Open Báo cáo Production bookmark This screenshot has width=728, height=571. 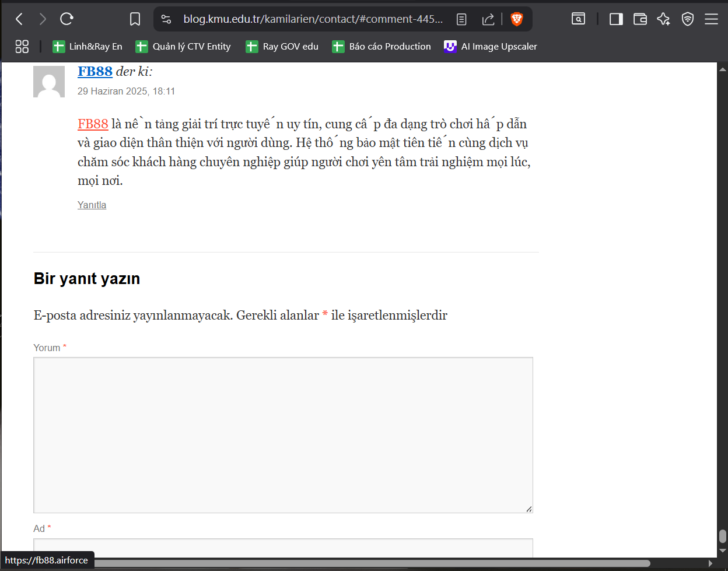(x=381, y=47)
